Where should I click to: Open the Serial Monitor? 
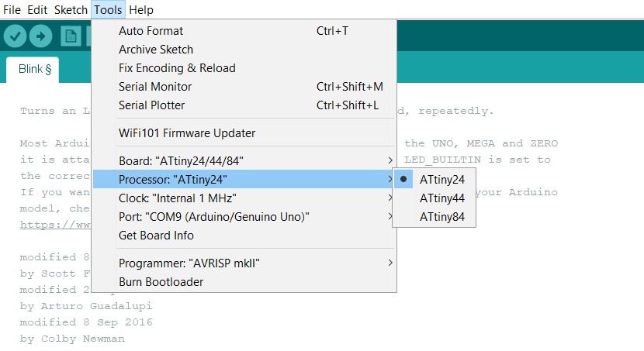(x=155, y=87)
